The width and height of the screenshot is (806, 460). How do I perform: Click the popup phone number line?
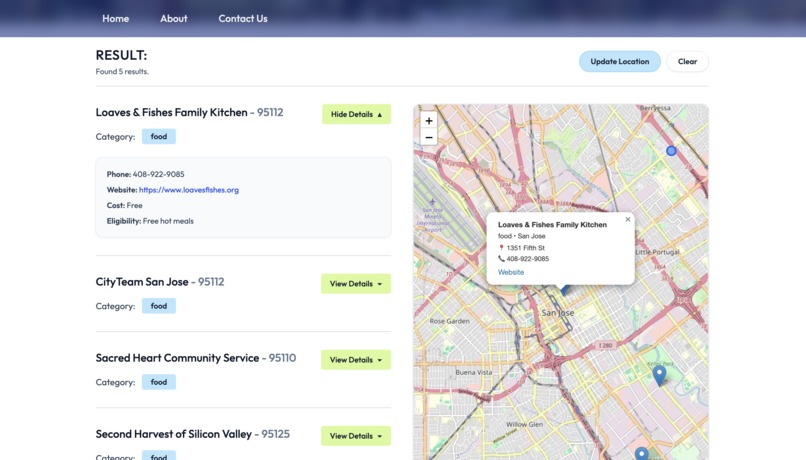click(x=523, y=259)
